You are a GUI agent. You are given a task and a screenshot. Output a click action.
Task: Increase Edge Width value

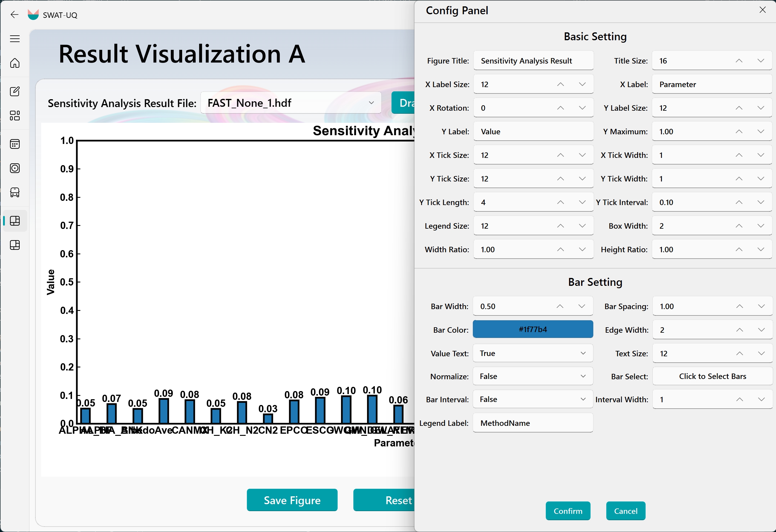point(740,330)
